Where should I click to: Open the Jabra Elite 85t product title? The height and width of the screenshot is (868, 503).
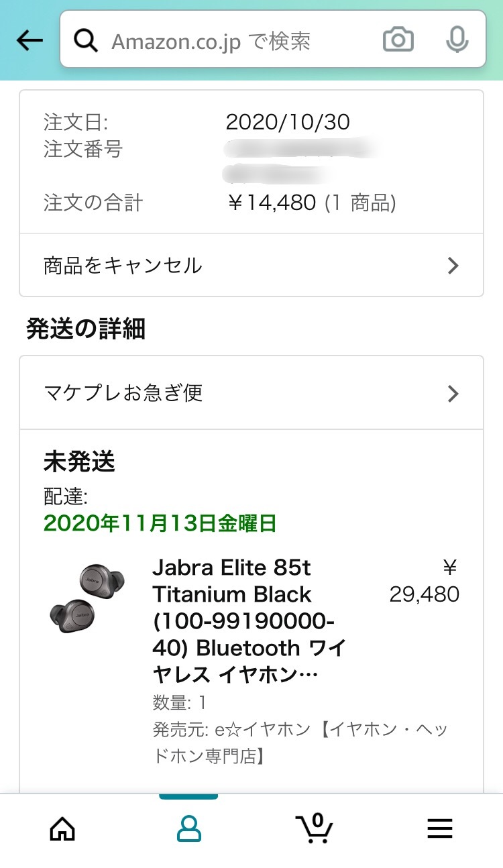click(248, 621)
